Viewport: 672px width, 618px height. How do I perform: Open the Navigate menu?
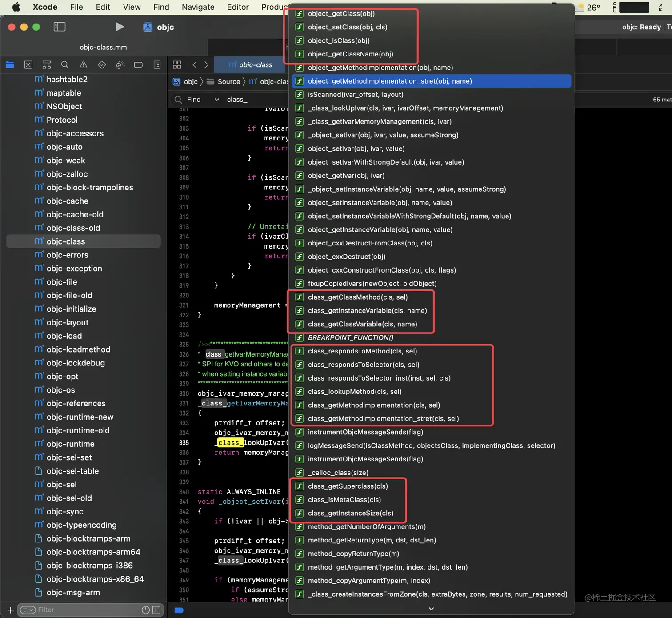(x=198, y=7)
